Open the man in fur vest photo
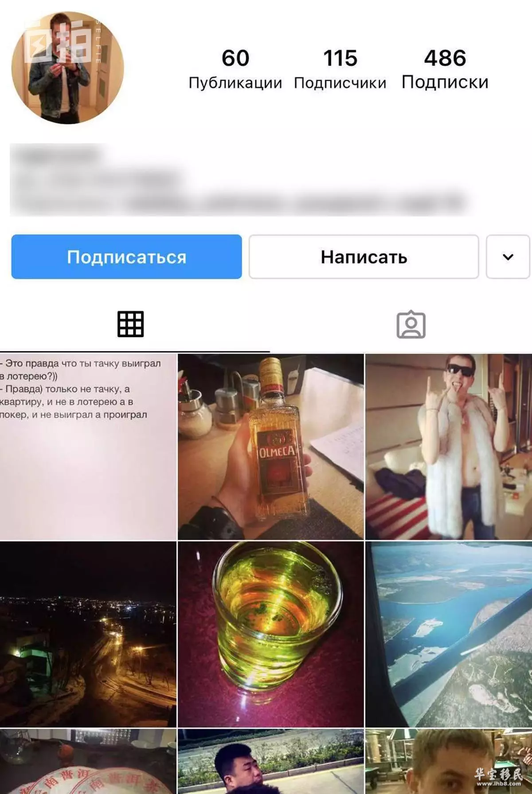The image size is (532, 794). (x=449, y=447)
